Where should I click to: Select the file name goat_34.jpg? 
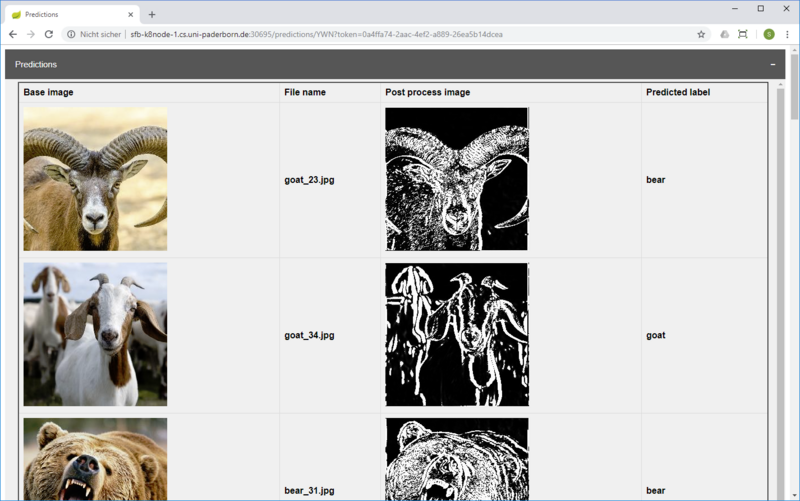[309, 335]
